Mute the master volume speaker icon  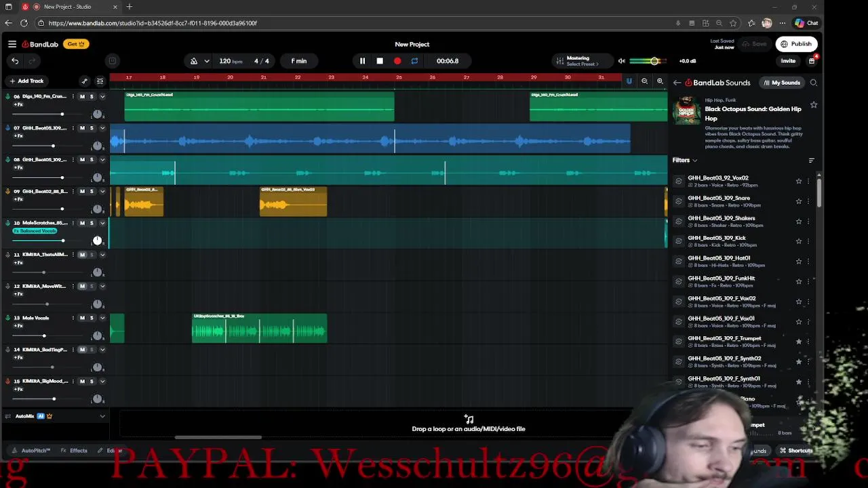[621, 61]
